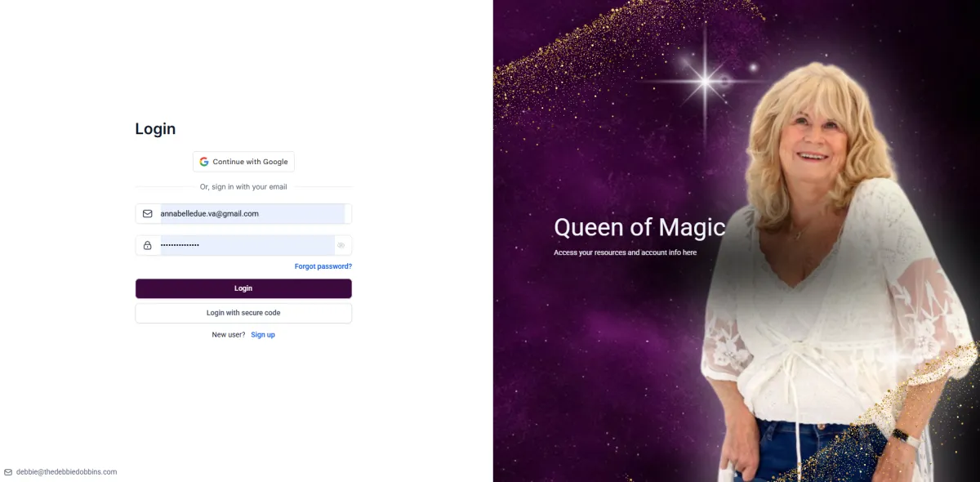Choose Login with secure code
The image size is (980, 482).
coord(243,313)
